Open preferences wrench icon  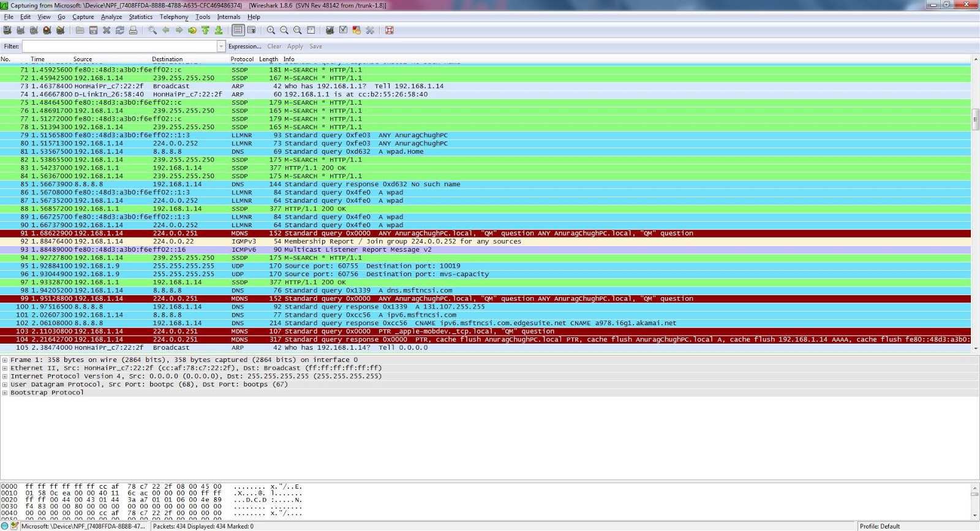coord(370,30)
